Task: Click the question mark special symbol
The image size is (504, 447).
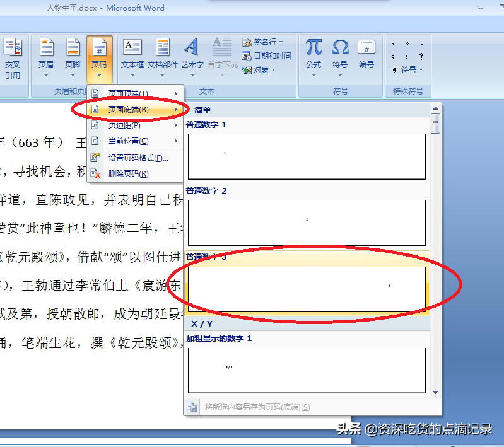Action: coord(421,57)
